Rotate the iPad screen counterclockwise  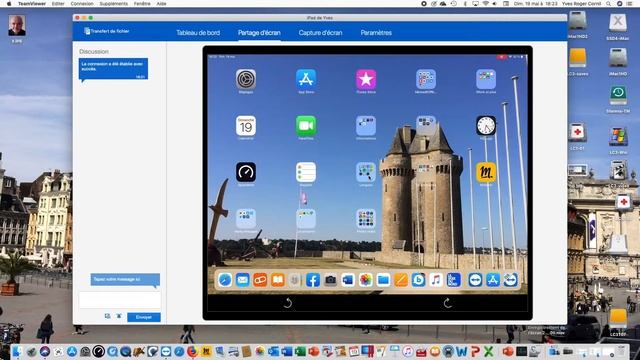pyautogui.click(x=287, y=303)
